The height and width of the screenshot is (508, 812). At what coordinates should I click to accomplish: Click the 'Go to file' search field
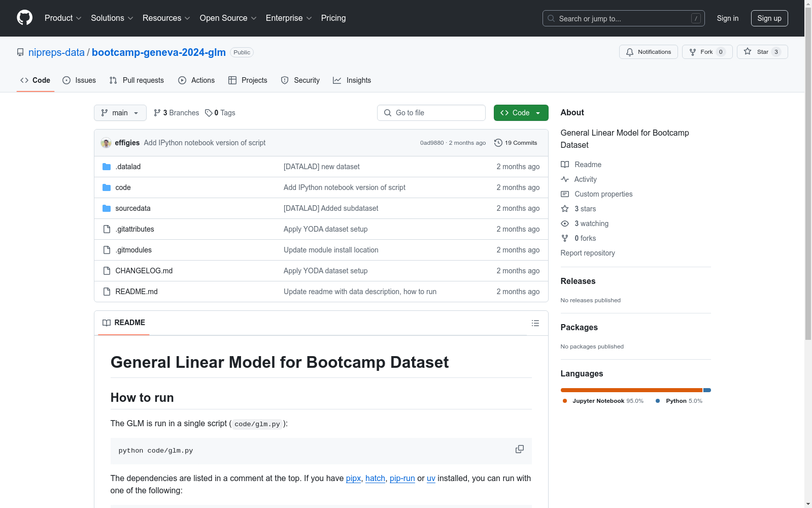coord(431,113)
